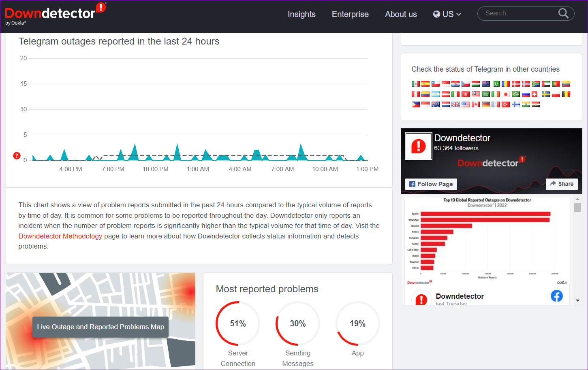588x370 pixels.
Task: Choose the New Zealand flag
Action: (486, 84)
